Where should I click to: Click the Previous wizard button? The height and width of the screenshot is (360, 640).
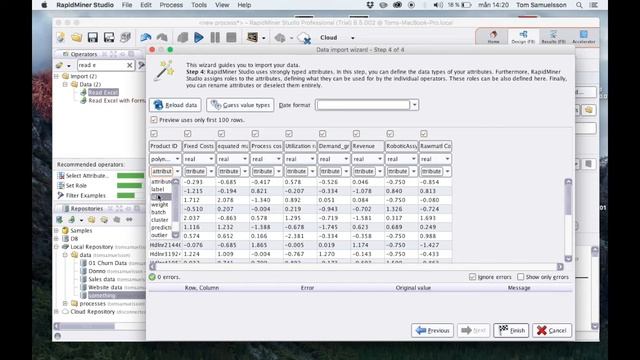point(433,330)
